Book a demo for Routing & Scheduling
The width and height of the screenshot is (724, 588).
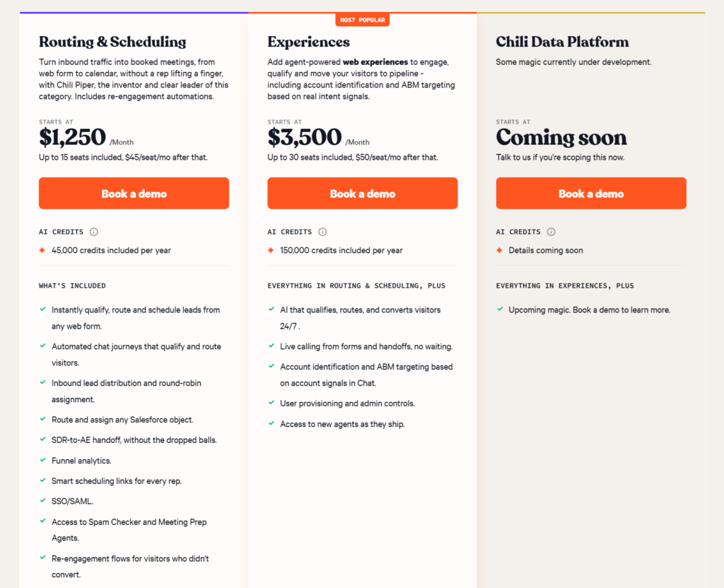click(x=134, y=194)
